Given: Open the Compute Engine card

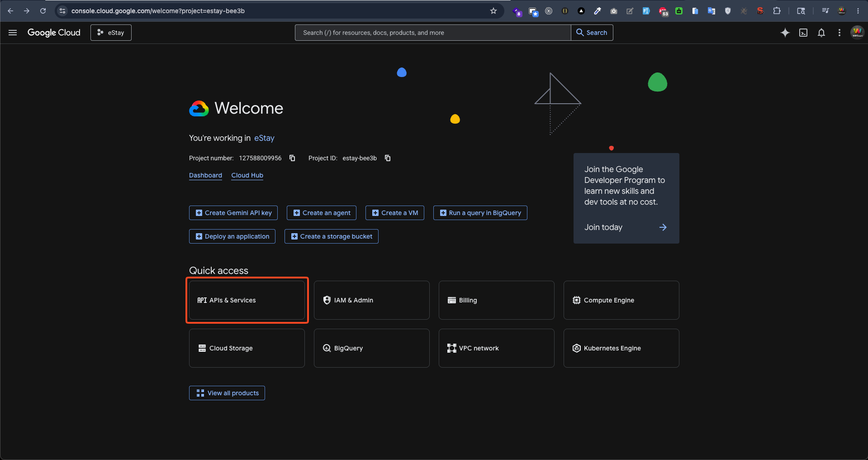Looking at the screenshot, I should point(621,300).
